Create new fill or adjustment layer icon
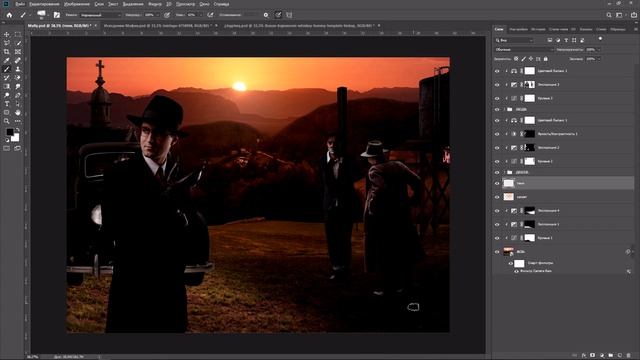 [x=602, y=356]
